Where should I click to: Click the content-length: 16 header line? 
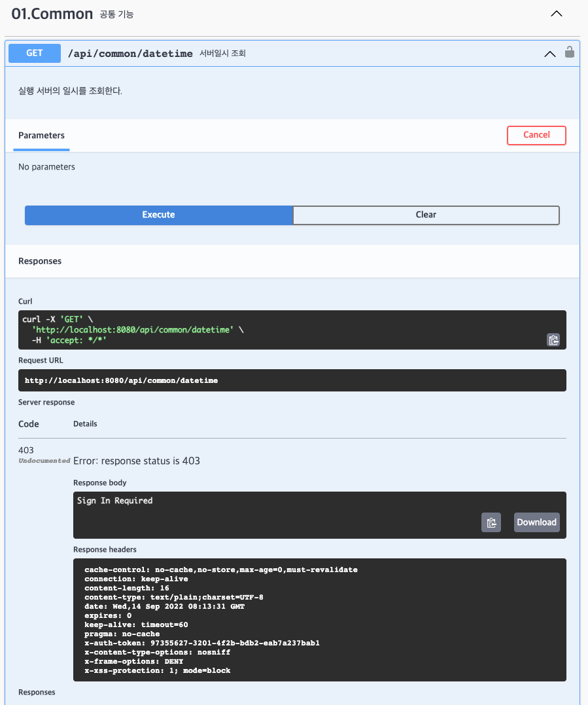tap(127, 588)
